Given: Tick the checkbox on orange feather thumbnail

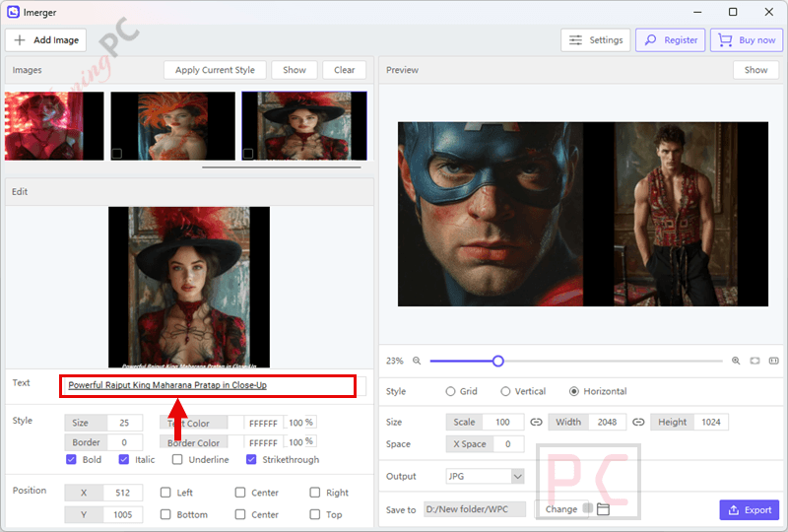Looking at the screenshot, I should (117, 154).
